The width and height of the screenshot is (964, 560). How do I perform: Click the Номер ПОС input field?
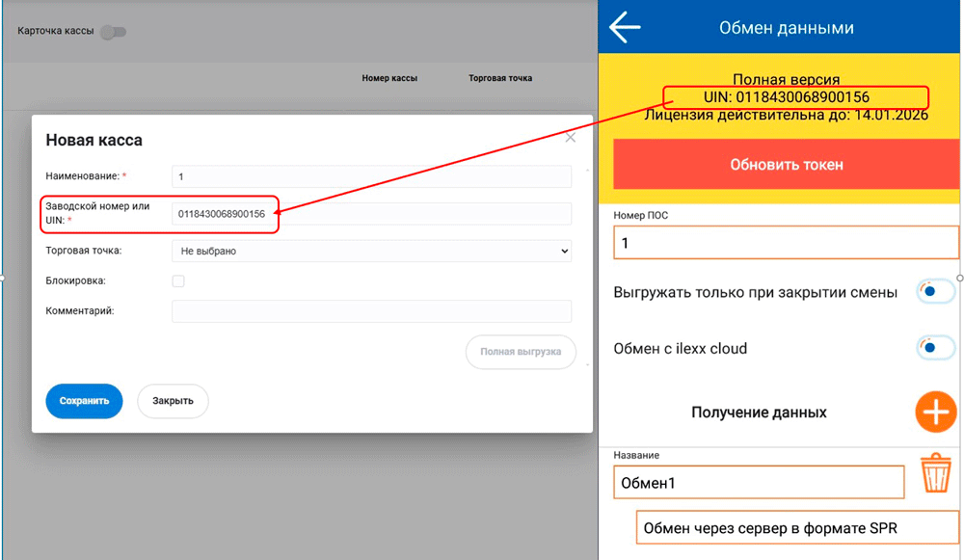(x=786, y=243)
